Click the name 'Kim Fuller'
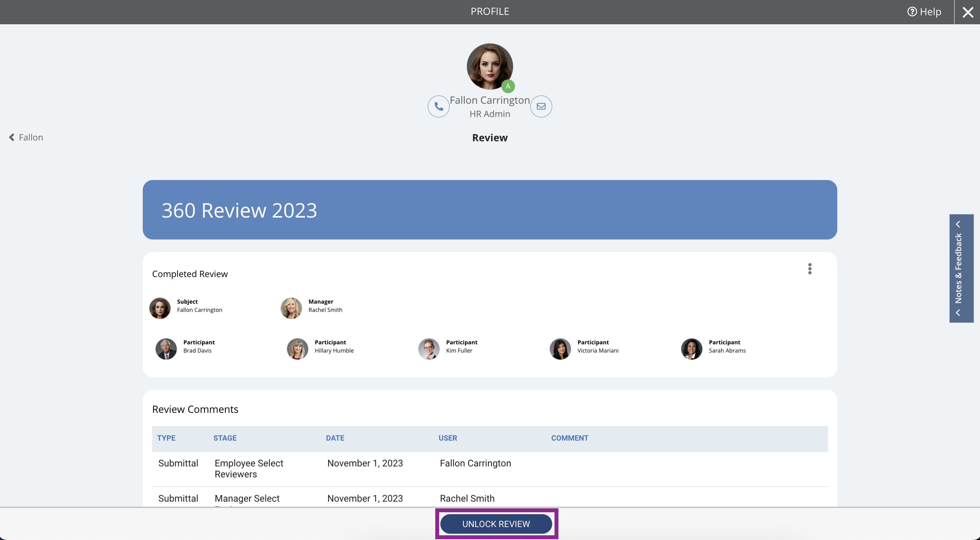980x540 pixels. pyautogui.click(x=459, y=351)
